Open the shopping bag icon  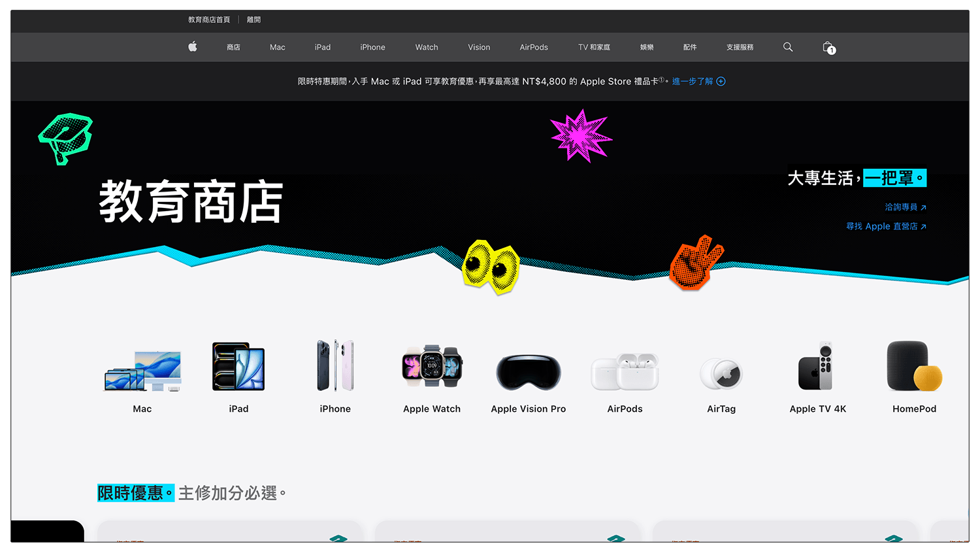click(x=828, y=47)
